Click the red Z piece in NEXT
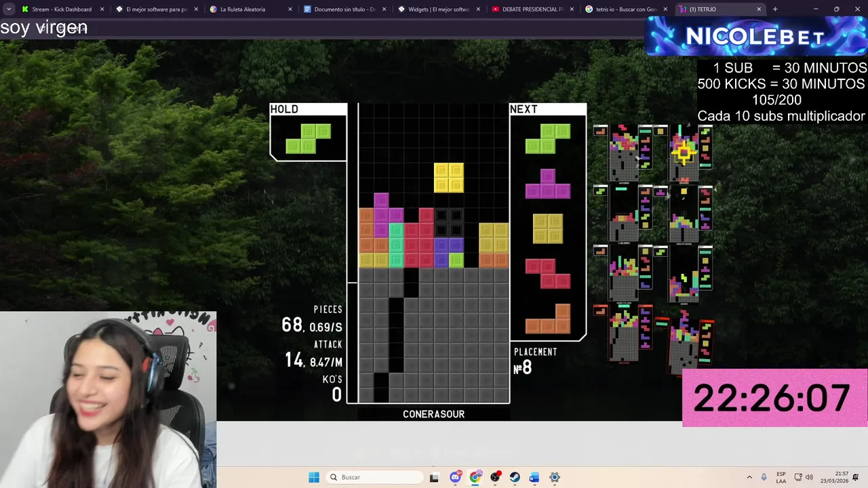The width and height of the screenshot is (868, 488). 548,274
